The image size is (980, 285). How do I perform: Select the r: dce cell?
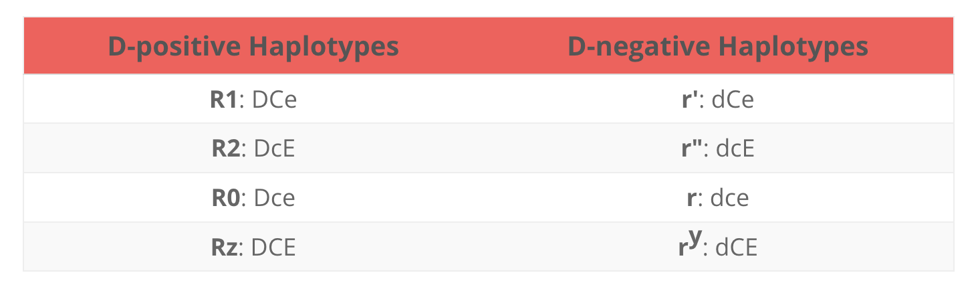click(718, 198)
